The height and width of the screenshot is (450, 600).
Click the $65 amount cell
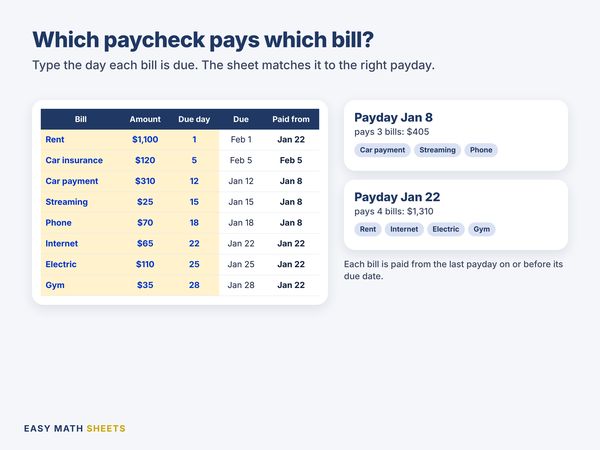(145, 243)
